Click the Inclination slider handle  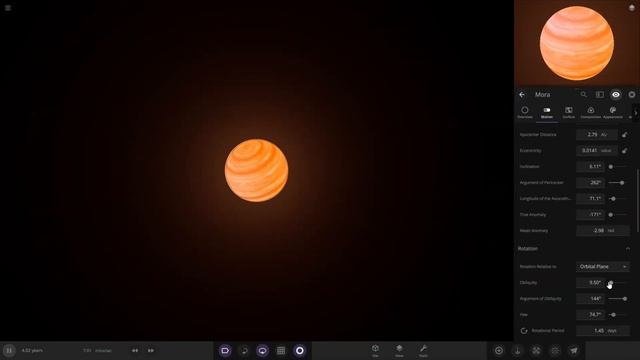tap(611, 167)
